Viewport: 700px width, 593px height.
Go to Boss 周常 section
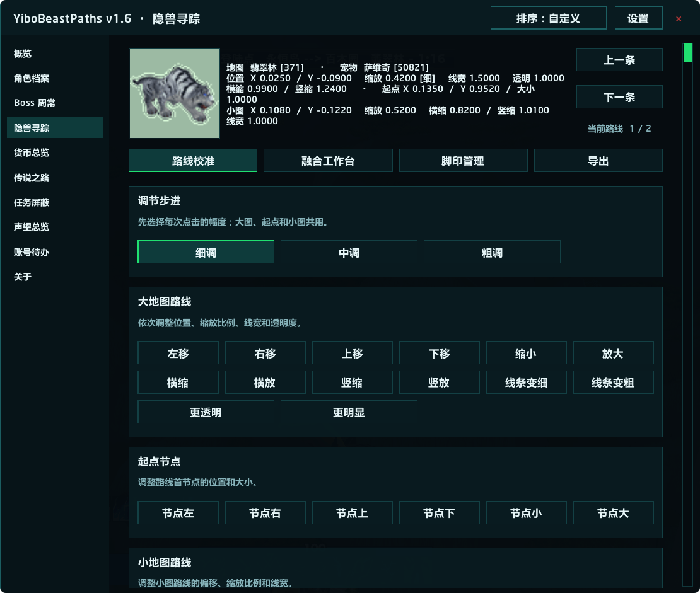(x=55, y=103)
